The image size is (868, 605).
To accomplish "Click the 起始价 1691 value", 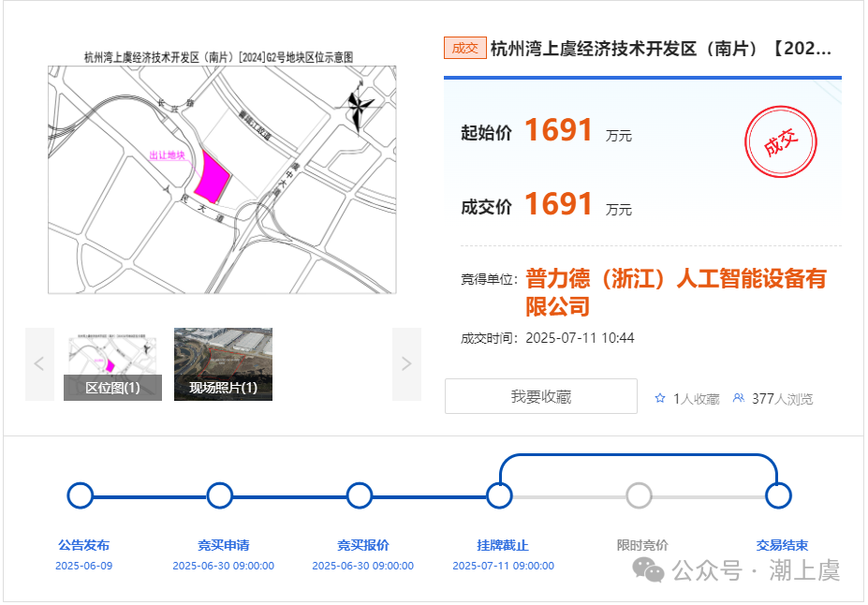I will click(x=559, y=130).
